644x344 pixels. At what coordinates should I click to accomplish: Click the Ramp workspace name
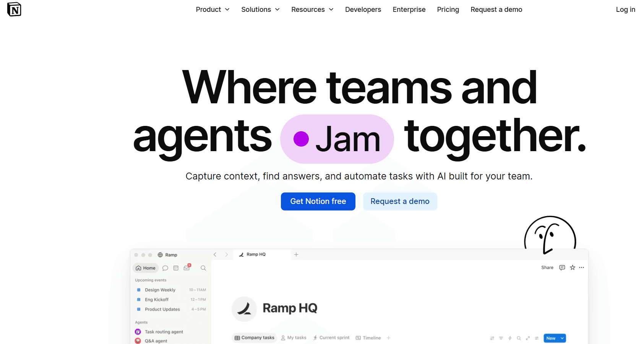click(x=171, y=255)
